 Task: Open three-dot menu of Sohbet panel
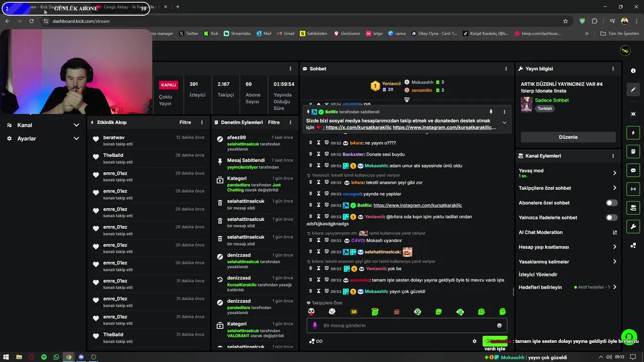pos(506,68)
